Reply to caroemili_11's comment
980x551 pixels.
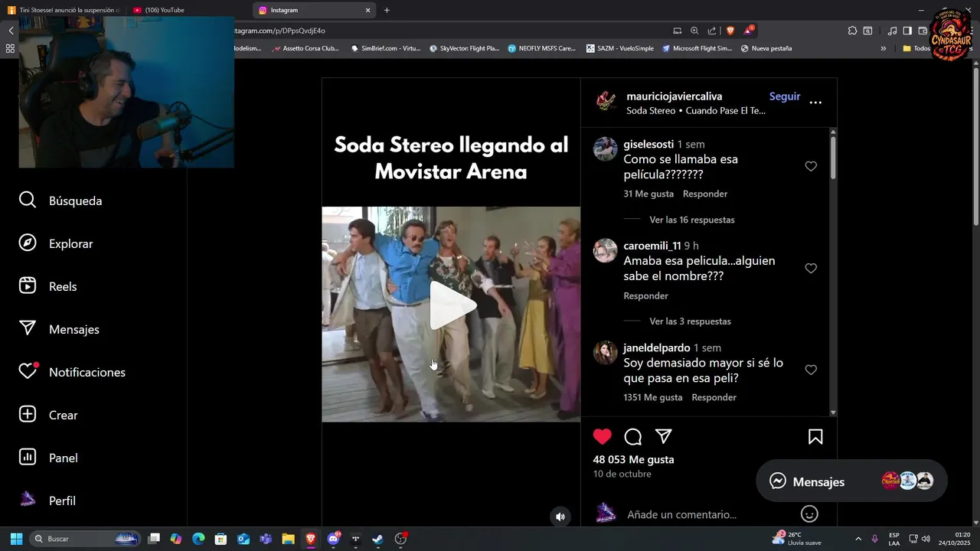(646, 295)
